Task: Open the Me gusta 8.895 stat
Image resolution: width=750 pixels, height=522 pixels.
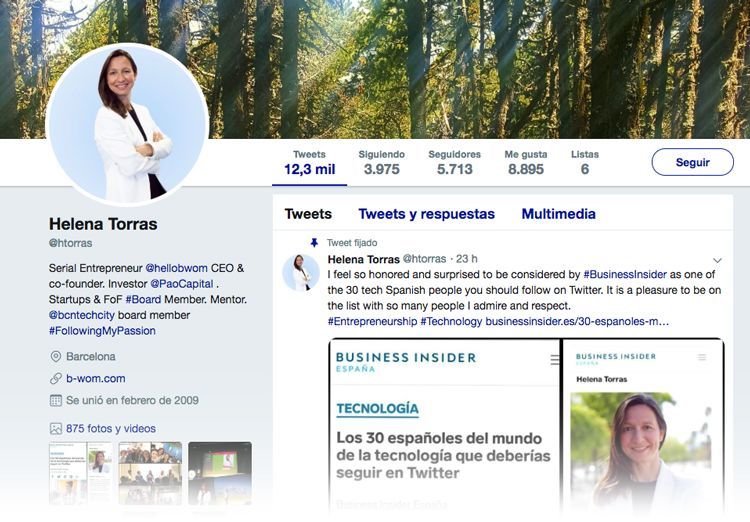Action: 526,163
